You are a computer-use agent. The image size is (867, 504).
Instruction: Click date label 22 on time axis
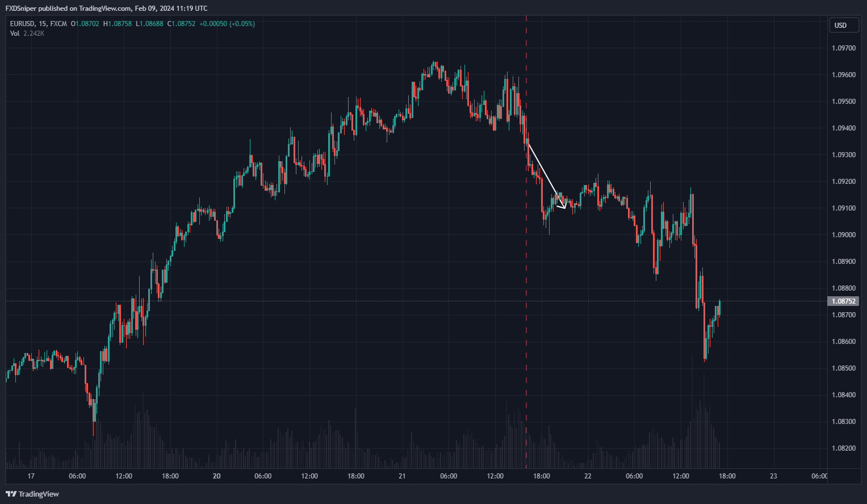588,476
